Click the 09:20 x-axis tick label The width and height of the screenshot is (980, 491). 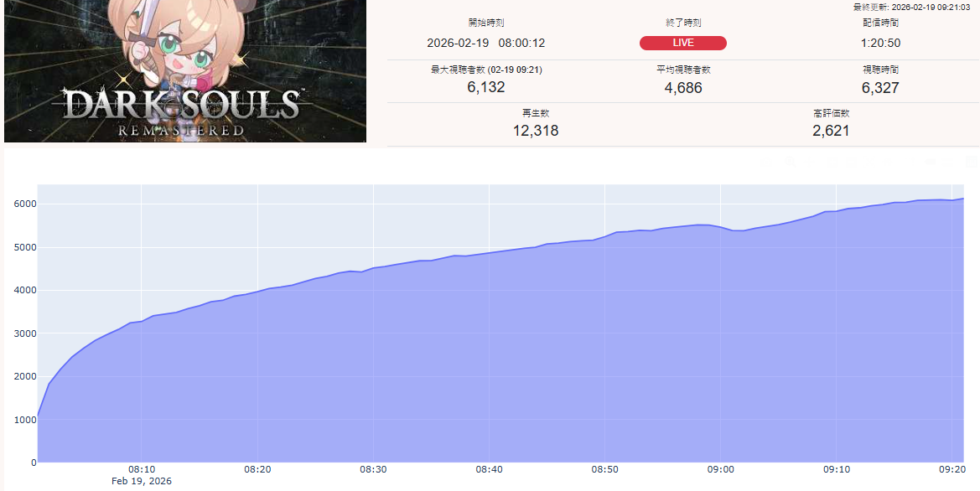(951, 469)
